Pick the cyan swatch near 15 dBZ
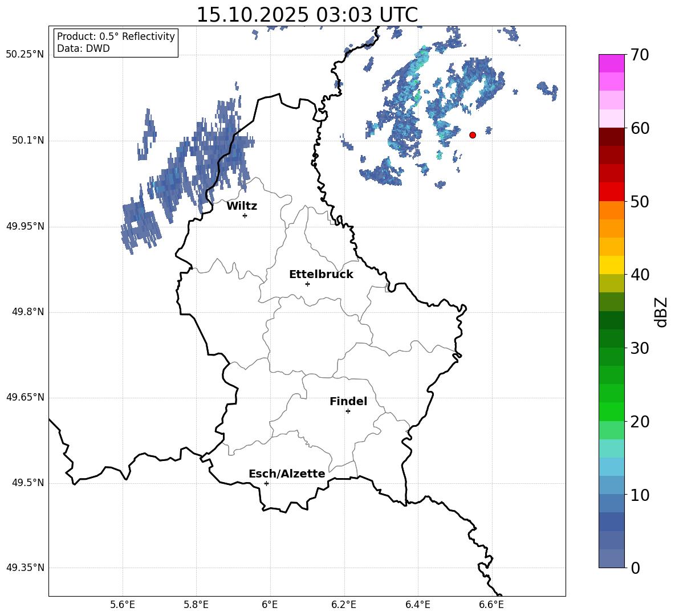675x616 pixels. [x=611, y=448]
